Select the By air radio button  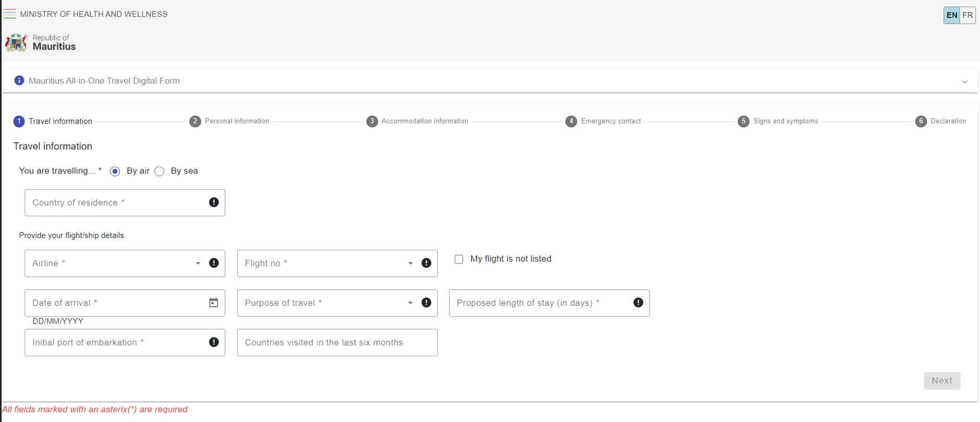(x=115, y=171)
